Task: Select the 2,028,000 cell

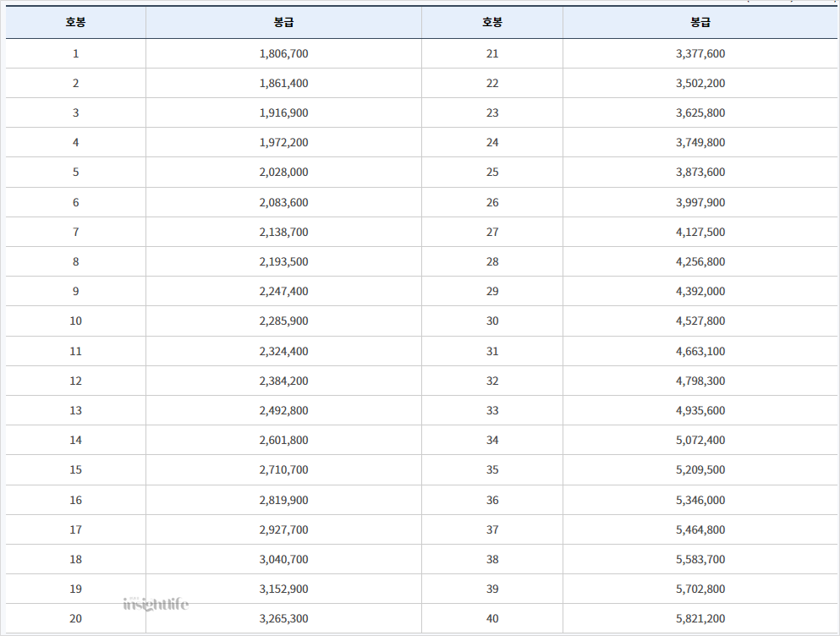Action: tap(283, 172)
